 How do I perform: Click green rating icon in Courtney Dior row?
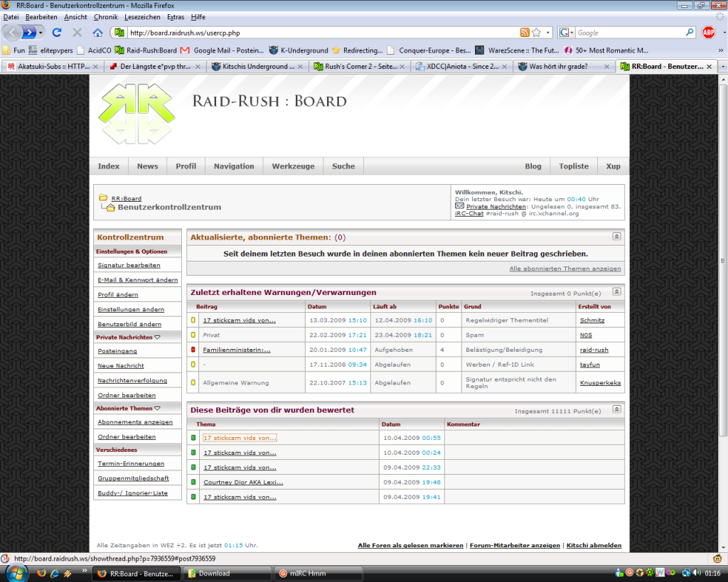193,482
